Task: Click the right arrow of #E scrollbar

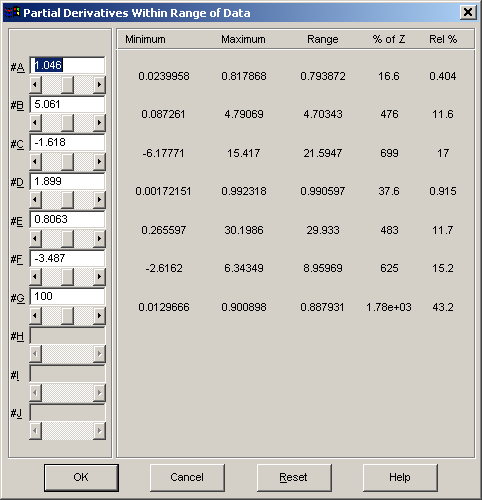Action: [x=99, y=238]
